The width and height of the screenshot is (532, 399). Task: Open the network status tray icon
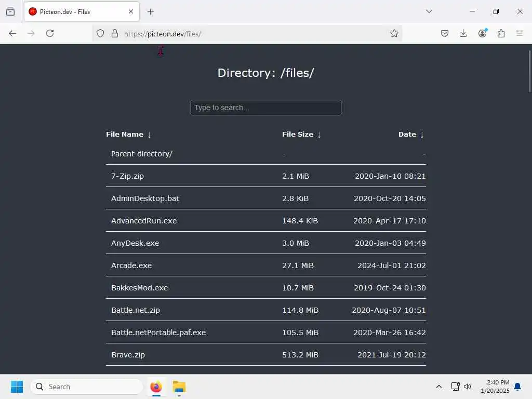pyautogui.click(x=455, y=387)
